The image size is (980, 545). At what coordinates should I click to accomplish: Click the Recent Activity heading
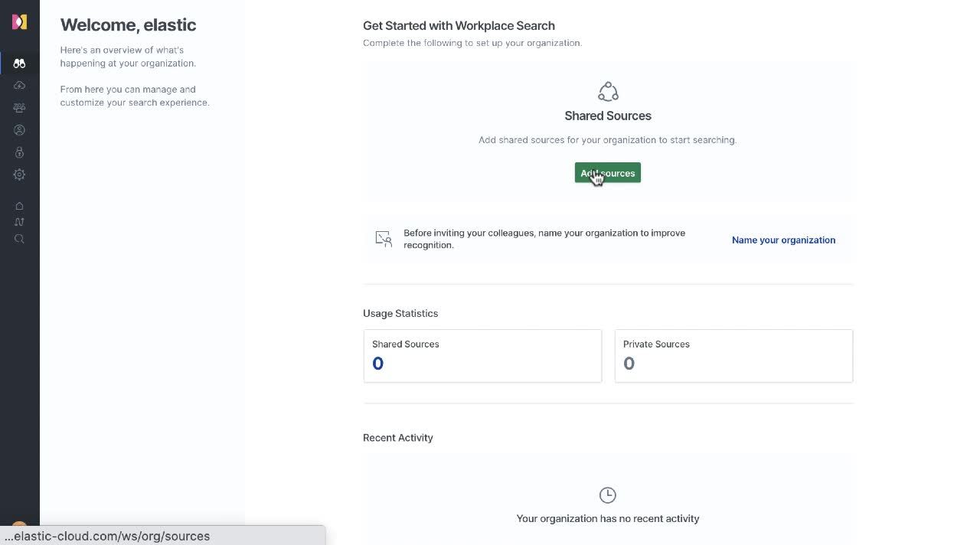398,438
